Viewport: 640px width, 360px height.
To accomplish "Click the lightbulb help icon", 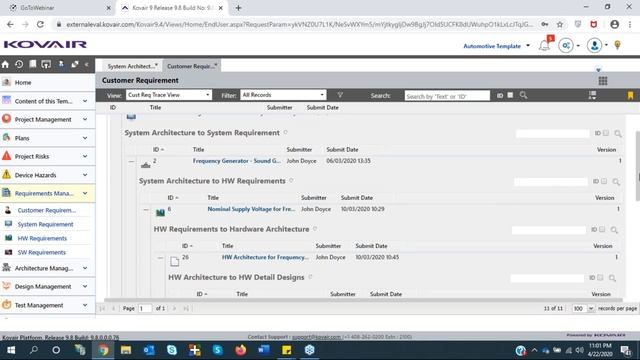I will click(617, 45).
